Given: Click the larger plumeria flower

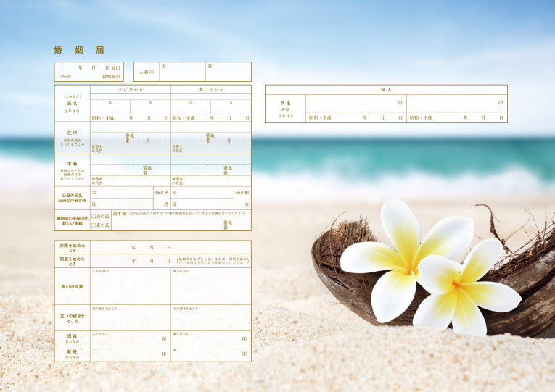Looking at the screenshot, I should pos(406,257).
